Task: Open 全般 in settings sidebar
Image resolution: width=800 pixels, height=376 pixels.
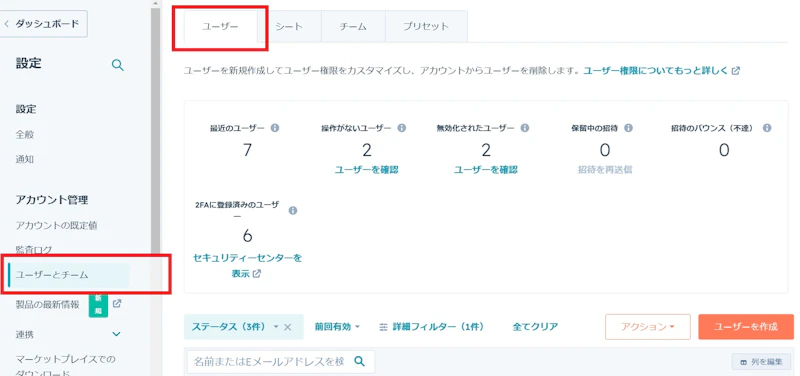Action: click(24, 135)
